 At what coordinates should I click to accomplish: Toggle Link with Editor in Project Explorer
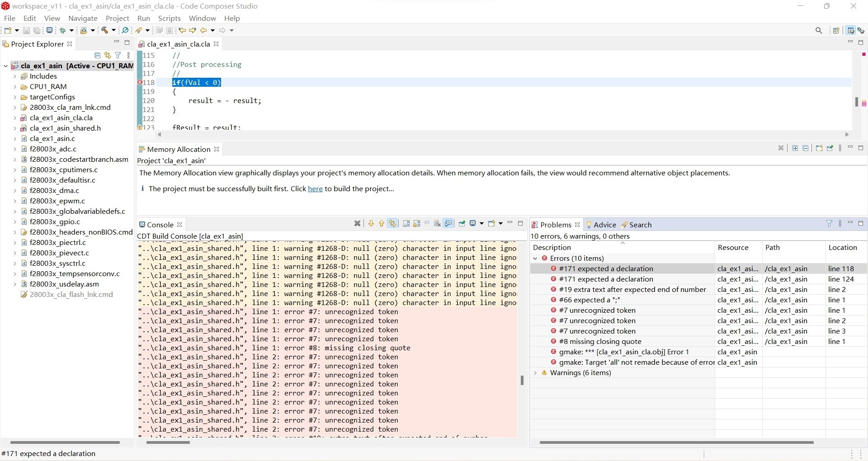click(108, 55)
